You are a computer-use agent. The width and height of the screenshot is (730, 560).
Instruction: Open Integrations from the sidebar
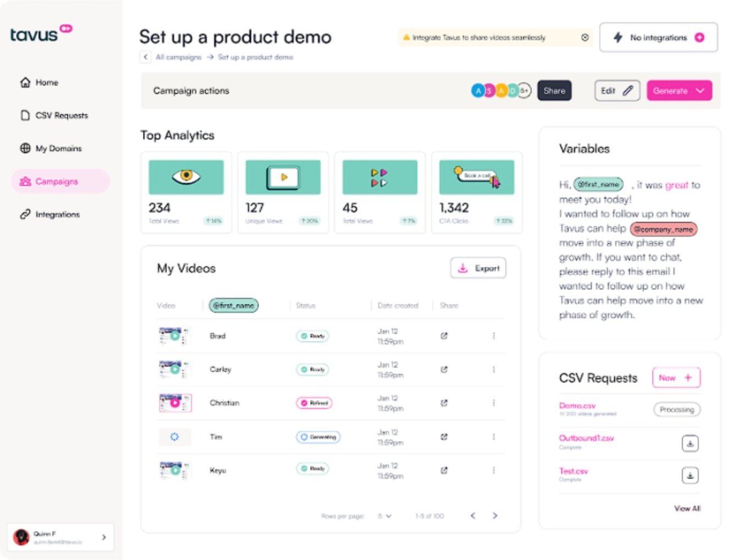pyautogui.click(x=57, y=214)
